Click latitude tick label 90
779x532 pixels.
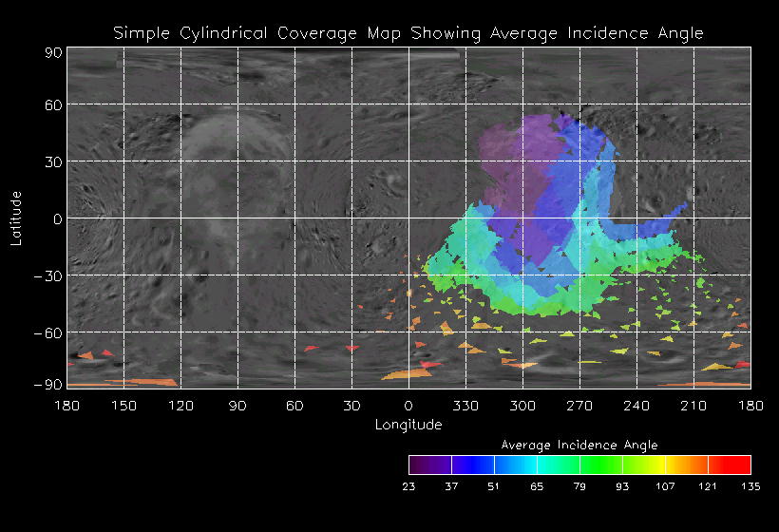pos(53,52)
